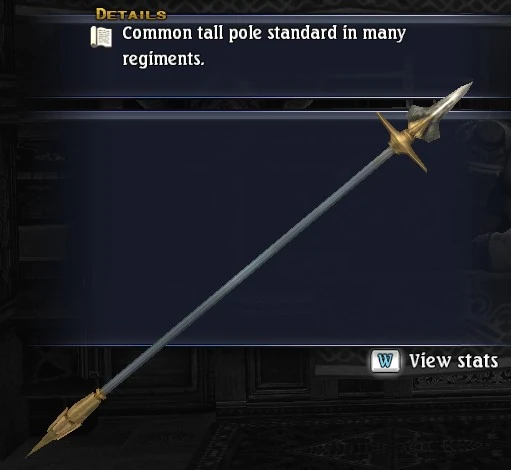Click the W key icon
This screenshot has height=470, width=511.
pyautogui.click(x=386, y=361)
